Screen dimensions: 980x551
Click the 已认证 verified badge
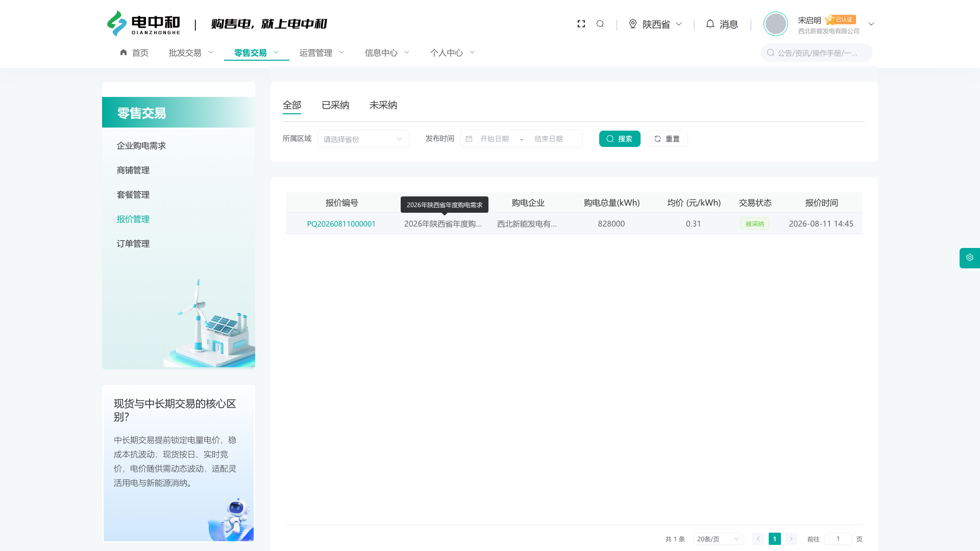coord(841,20)
